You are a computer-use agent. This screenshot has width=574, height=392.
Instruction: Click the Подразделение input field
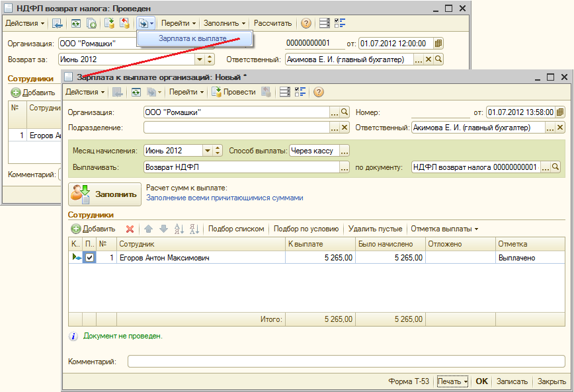coord(237,128)
